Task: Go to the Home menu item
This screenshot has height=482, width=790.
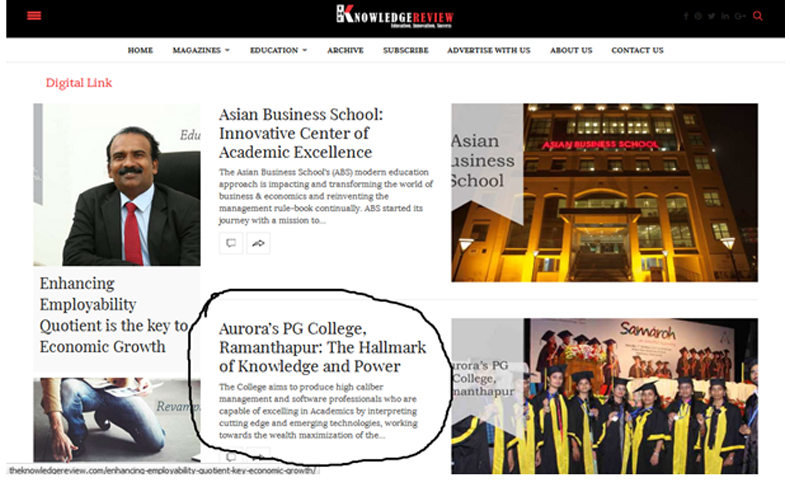Action: click(140, 50)
